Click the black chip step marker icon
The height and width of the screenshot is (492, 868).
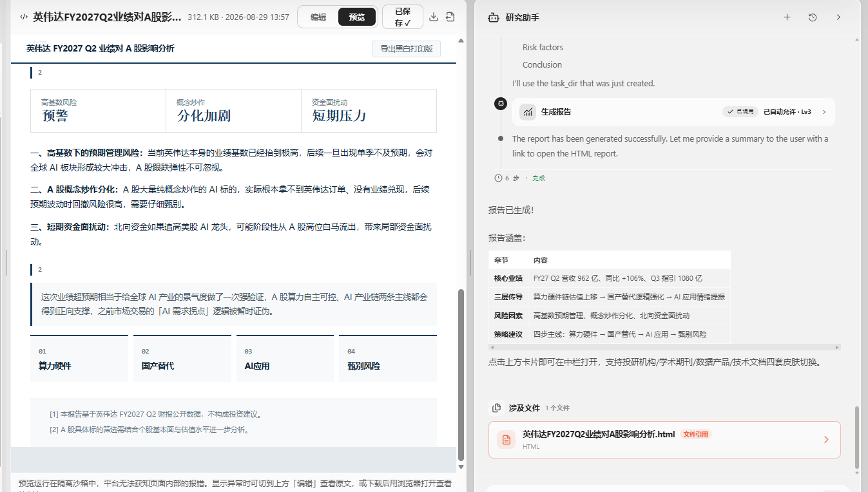coord(501,104)
